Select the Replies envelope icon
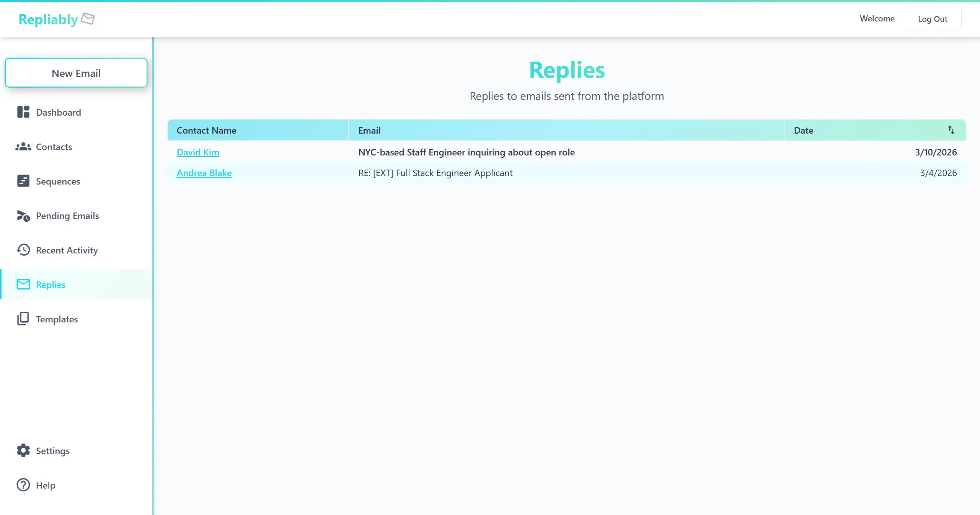Viewport: 980px width, 515px height. (23, 284)
